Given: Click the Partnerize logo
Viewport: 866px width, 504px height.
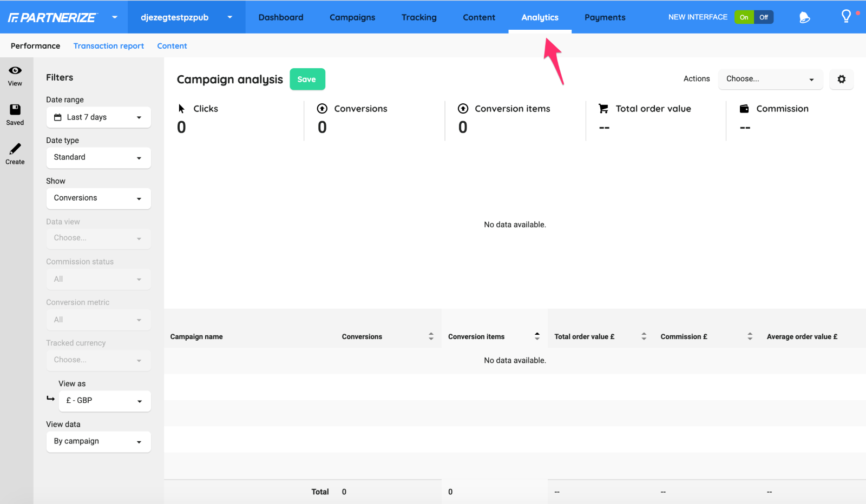Looking at the screenshot, I should click(x=53, y=18).
